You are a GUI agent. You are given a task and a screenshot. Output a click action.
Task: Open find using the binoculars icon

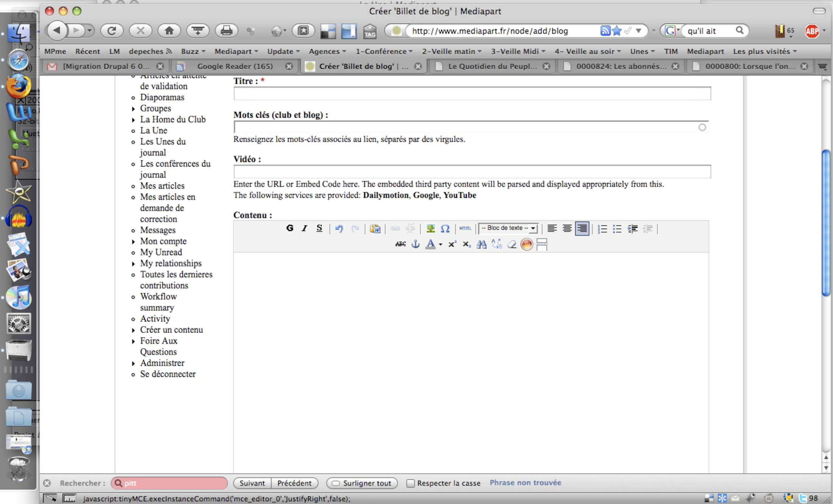tap(482, 244)
